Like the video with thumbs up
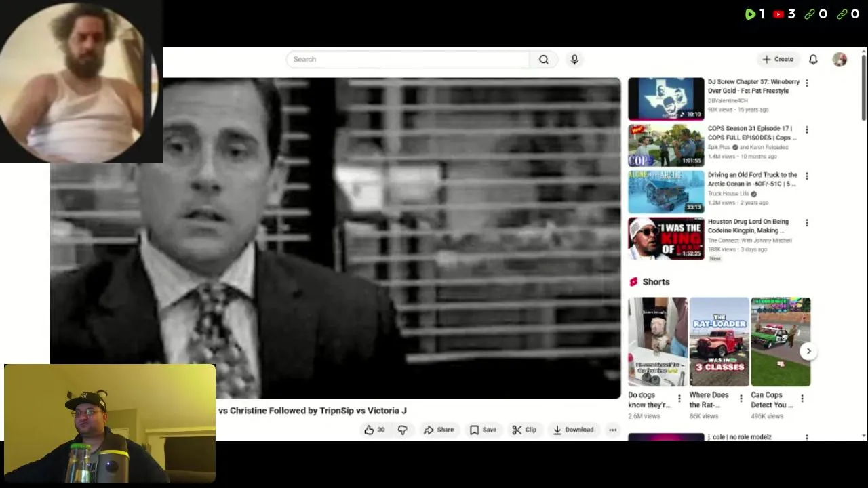The width and height of the screenshot is (868, 488). coord(374,430)
